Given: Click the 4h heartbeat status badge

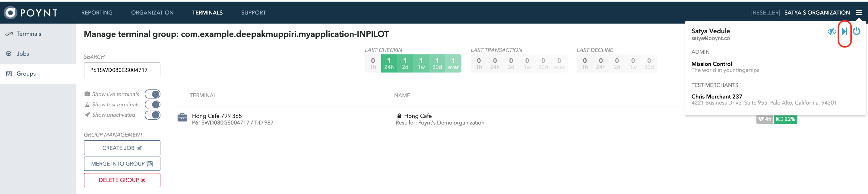Looking at the screenshot, I should (765, 119).
